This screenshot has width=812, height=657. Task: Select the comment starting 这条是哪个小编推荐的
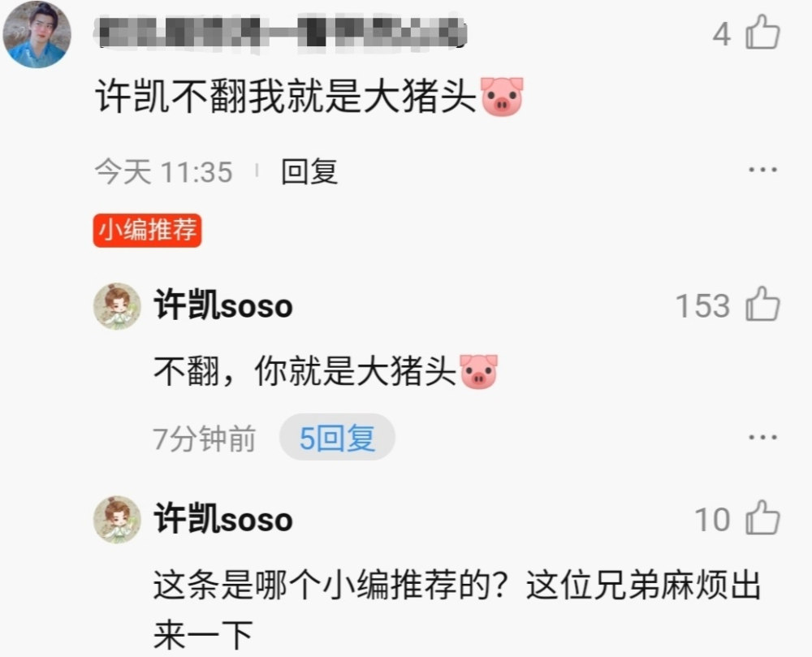coord(456,610)
